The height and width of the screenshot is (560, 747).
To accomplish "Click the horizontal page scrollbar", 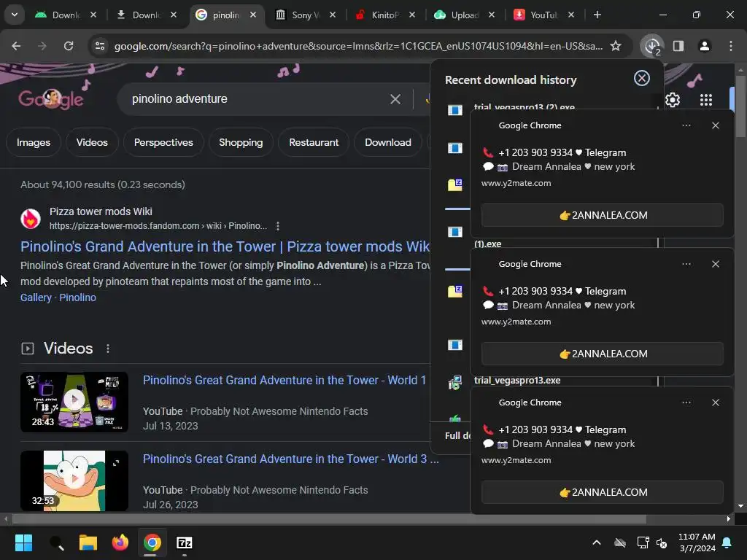I will (329, 519).
